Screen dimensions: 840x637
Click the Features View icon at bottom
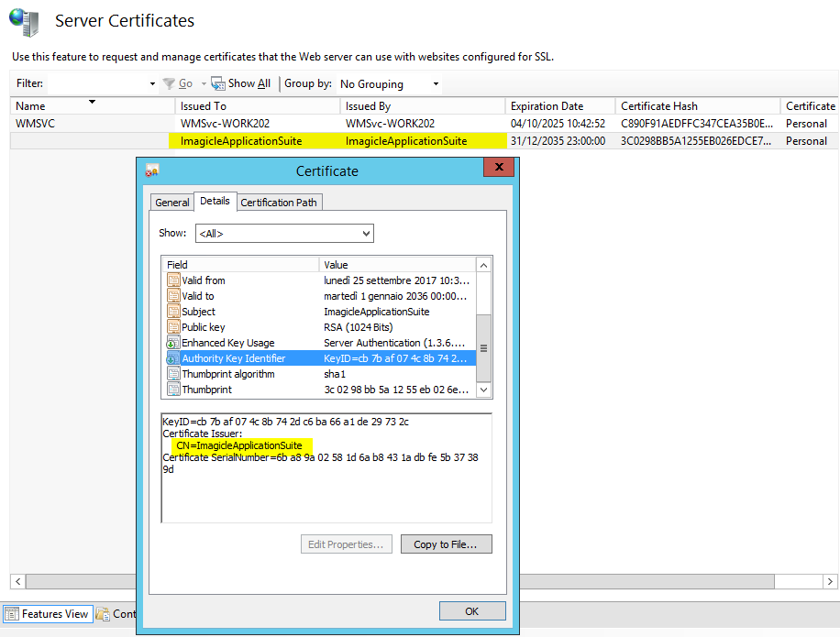[12, 614]
